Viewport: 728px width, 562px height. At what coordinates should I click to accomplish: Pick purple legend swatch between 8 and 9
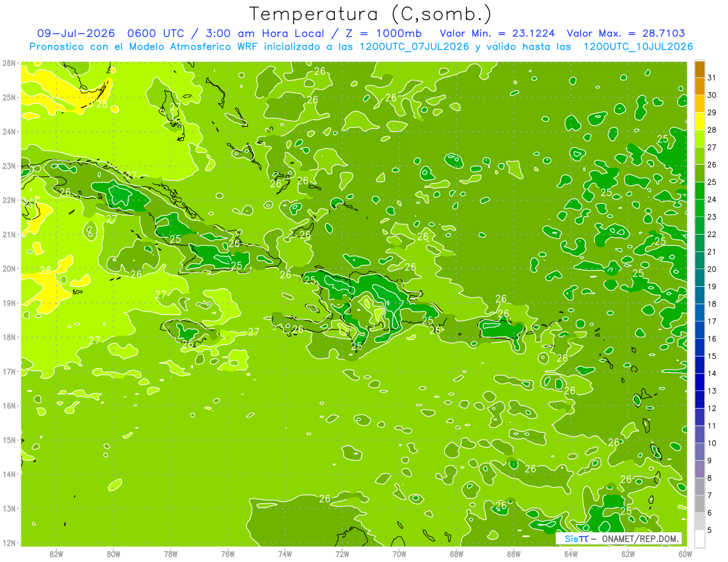tap(699, 469)
